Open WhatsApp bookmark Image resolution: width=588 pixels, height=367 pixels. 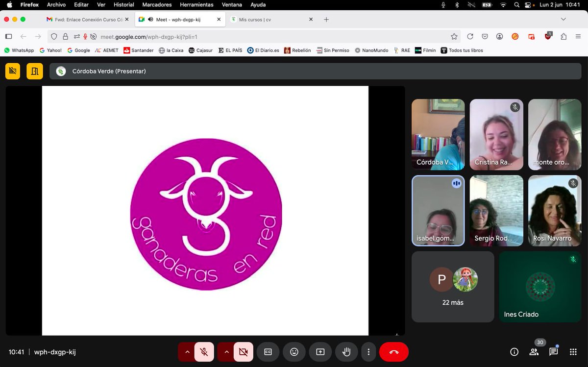click(19, 50)
